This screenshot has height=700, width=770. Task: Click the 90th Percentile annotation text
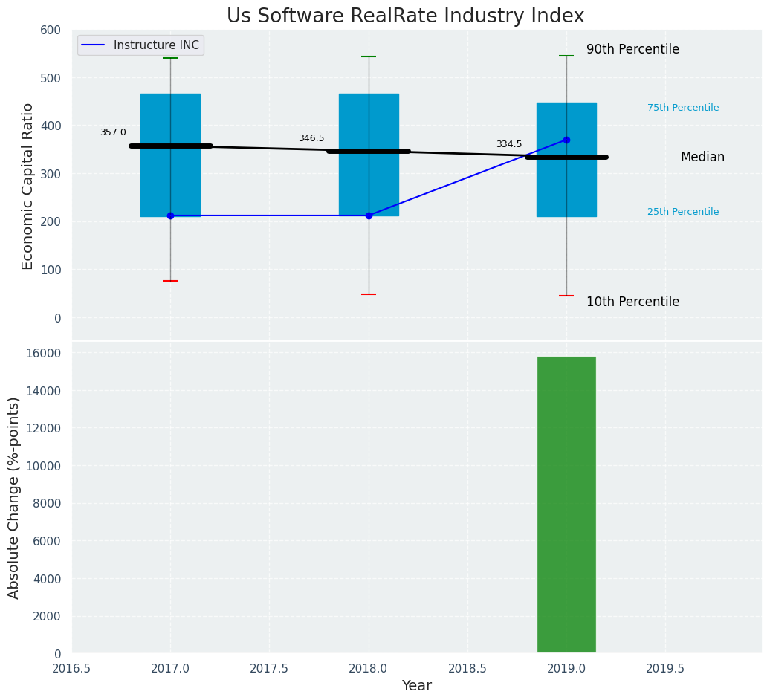click(x=632, y=50)
